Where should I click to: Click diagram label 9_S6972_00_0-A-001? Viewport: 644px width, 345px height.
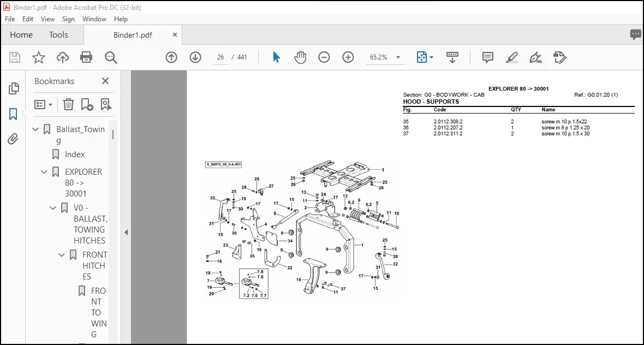click(x=223, y=165)
